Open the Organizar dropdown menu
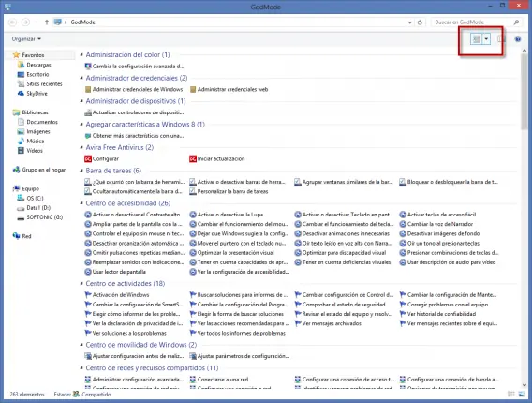 [x=26, y=39]
